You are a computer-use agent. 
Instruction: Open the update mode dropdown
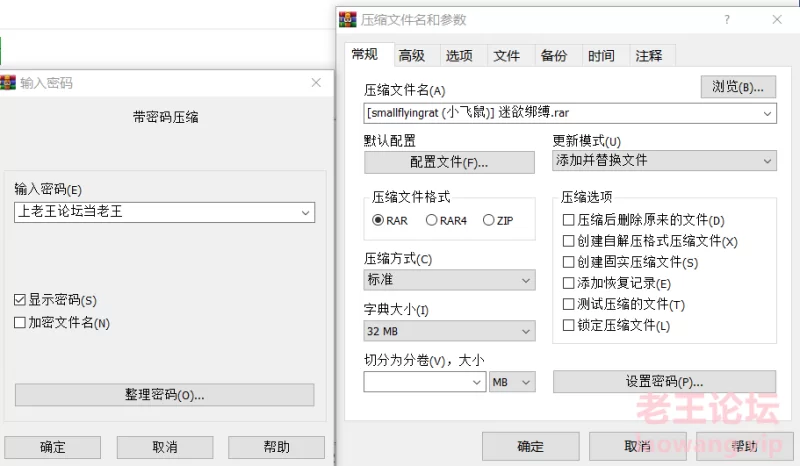(767, 161)
